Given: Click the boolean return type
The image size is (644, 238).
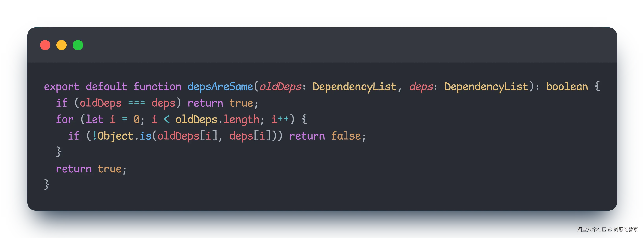Looking at the screenshot, I should click(x=567, y=87).
